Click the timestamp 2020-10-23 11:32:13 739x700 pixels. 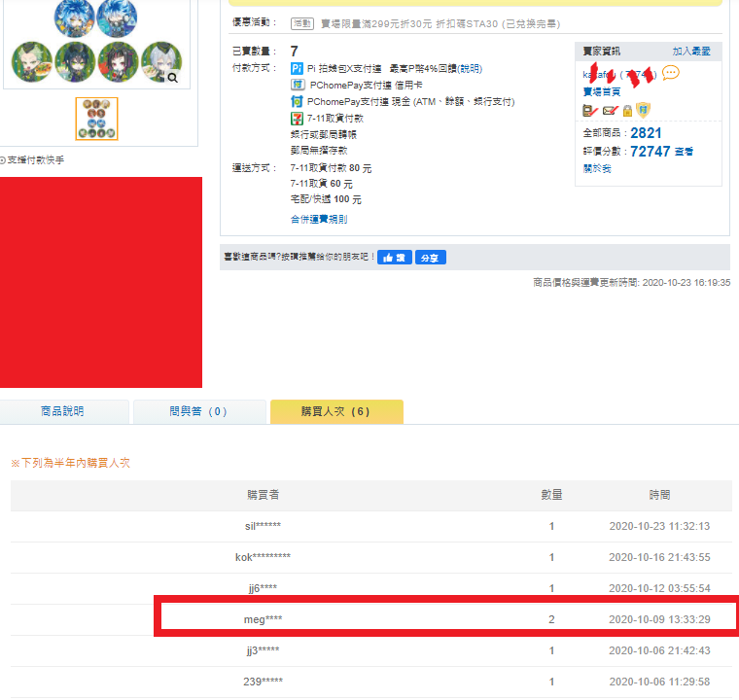pos(659,526)
